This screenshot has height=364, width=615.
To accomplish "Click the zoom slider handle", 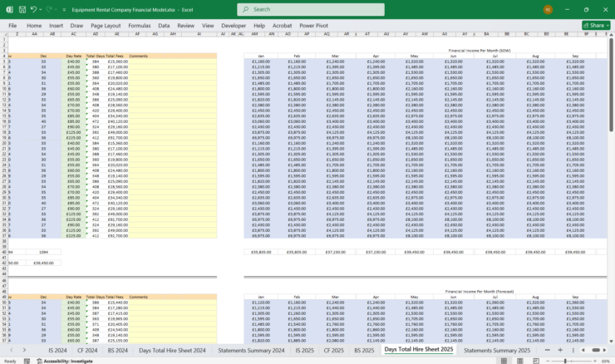I will (x=565, y=361).
